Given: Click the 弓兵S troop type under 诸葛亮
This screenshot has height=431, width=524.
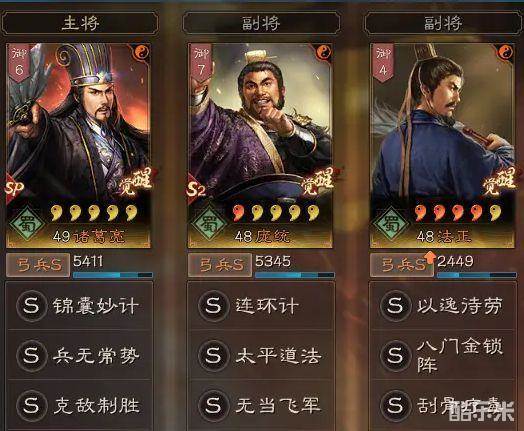Looking at the screenshot, I should tap(38, 265).
